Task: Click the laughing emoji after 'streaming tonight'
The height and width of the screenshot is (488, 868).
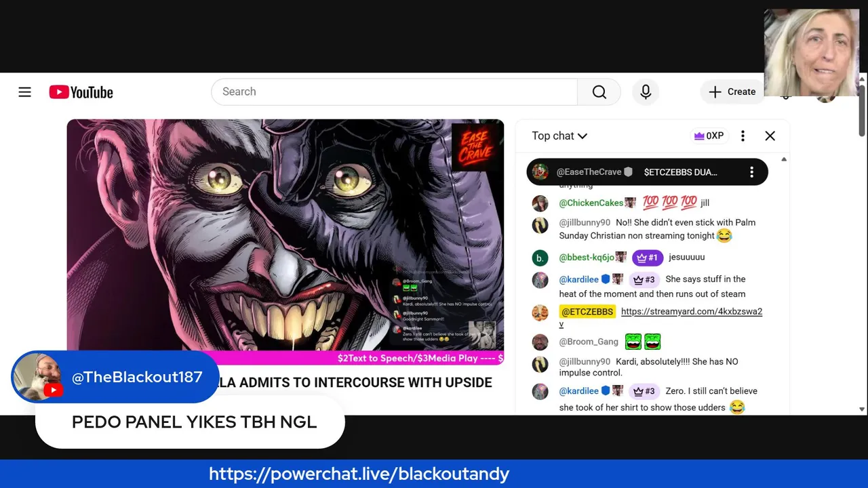Action: tap(724, 236)
